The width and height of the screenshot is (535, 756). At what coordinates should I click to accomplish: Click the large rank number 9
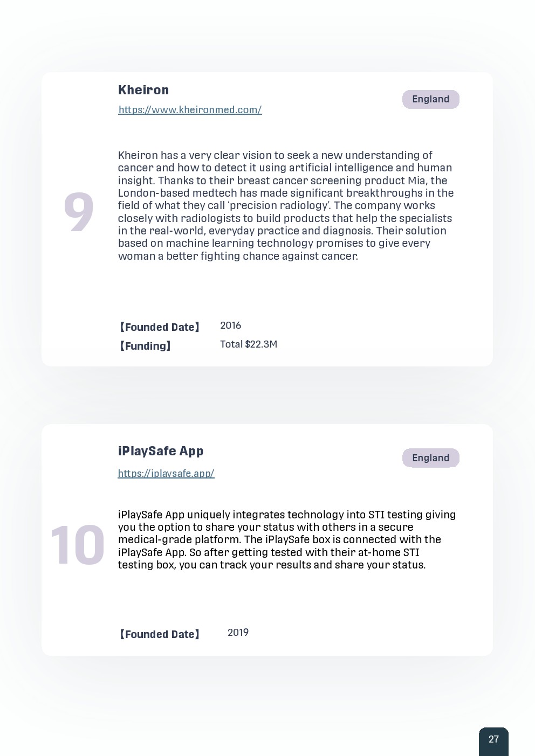click(x=79, y=212)
